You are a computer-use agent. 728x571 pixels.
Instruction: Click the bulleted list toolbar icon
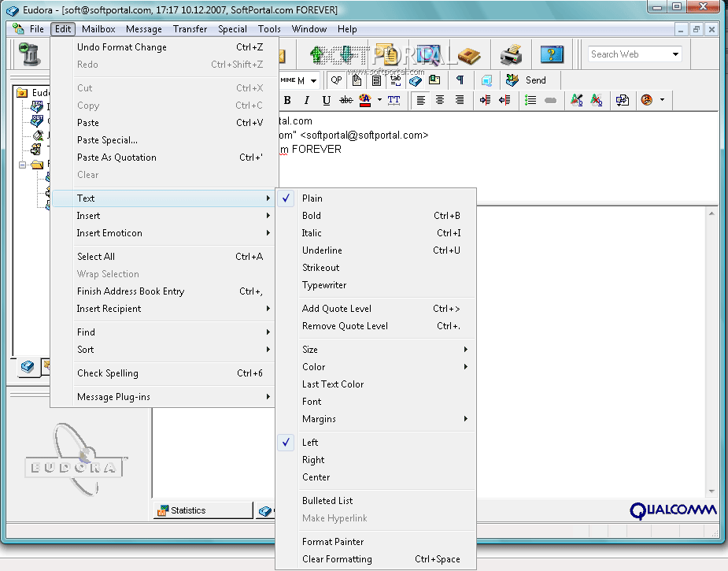(530, 100)
